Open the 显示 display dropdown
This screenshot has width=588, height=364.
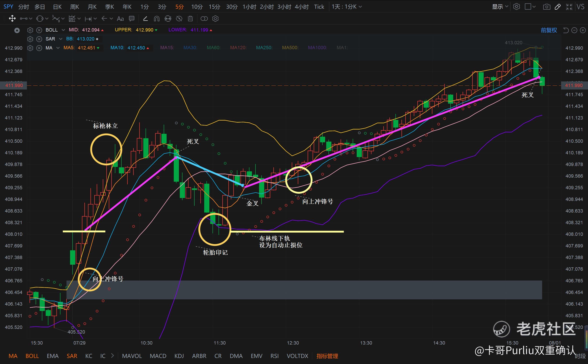[500, 6]
